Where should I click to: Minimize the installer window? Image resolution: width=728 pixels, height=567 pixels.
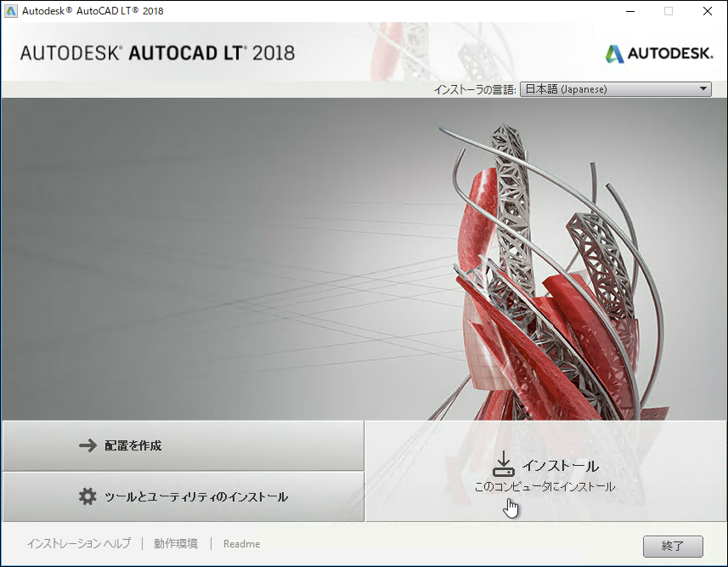click(630, 11)
